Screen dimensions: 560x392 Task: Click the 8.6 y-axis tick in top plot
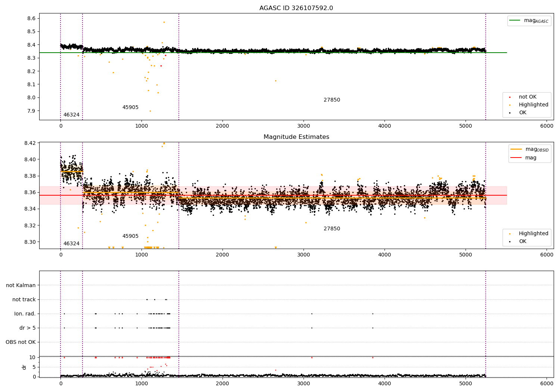coord(32,19)
